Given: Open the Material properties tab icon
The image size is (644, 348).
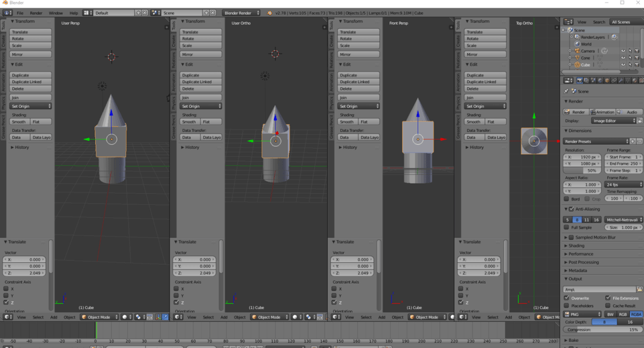Looking at the screenshot, I should pyautogui.click(x=635, y=80).
